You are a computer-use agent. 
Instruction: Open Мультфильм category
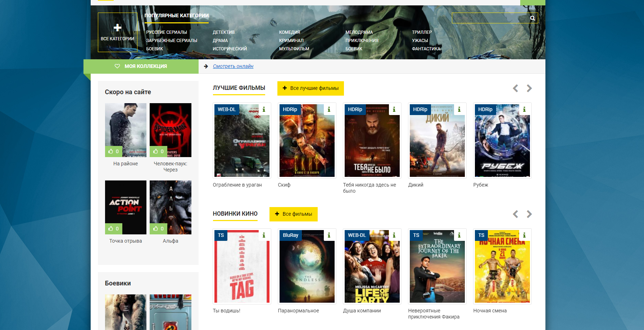294,49
